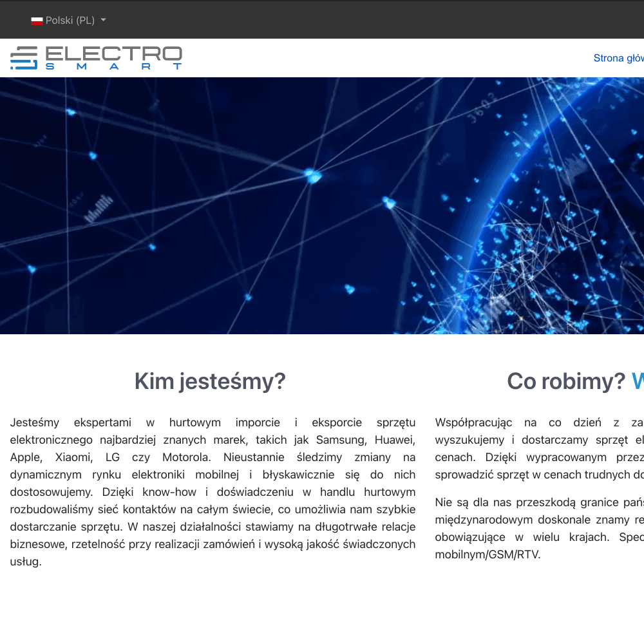The height and width of the screenshot is (644, 644).
Task: Click the paragraph starting Nie są dla nas
Action: pos(539,528)
